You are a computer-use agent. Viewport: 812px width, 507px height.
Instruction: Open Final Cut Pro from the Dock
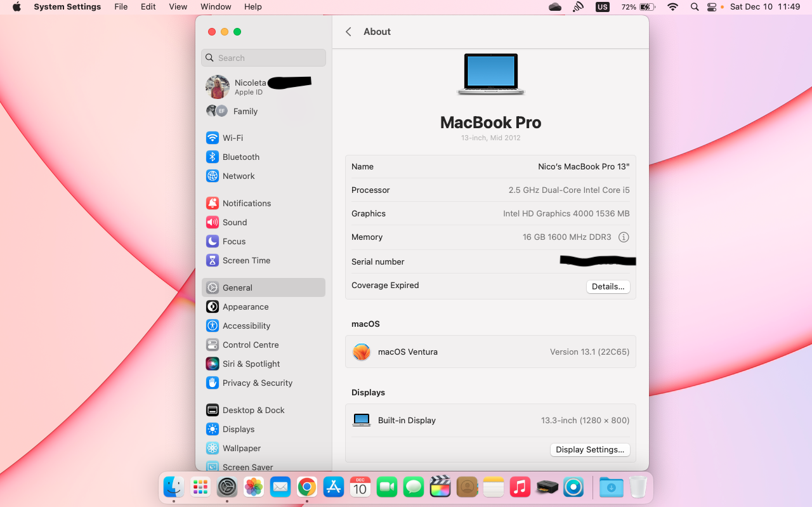coord(440,487)
